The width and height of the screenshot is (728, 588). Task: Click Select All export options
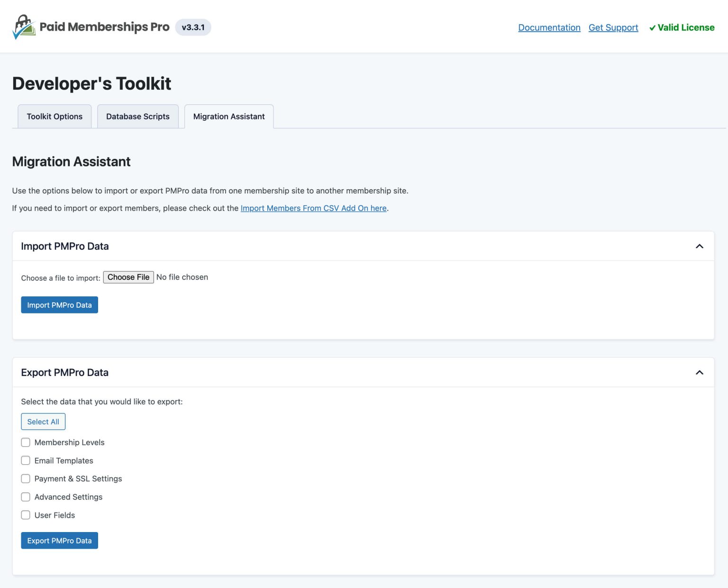click(43, 421)
